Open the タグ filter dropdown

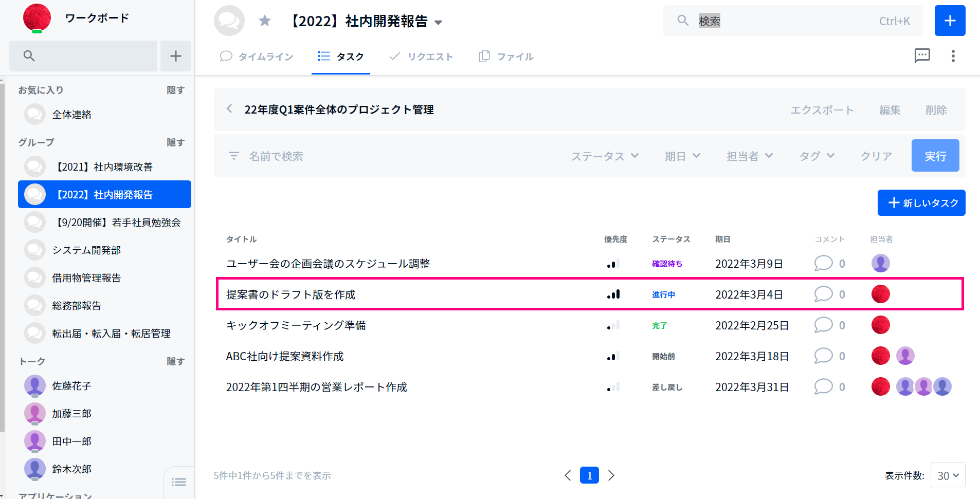[x=816, y=156]
